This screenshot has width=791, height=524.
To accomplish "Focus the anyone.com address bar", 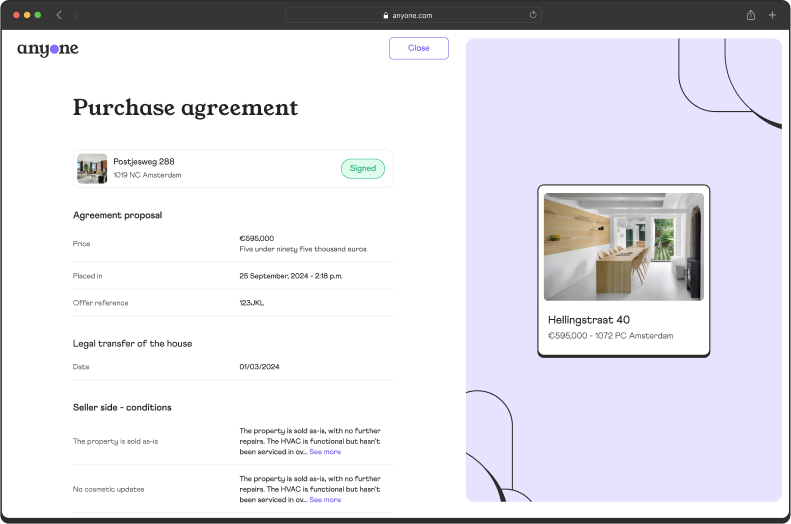I will point(412,15).
